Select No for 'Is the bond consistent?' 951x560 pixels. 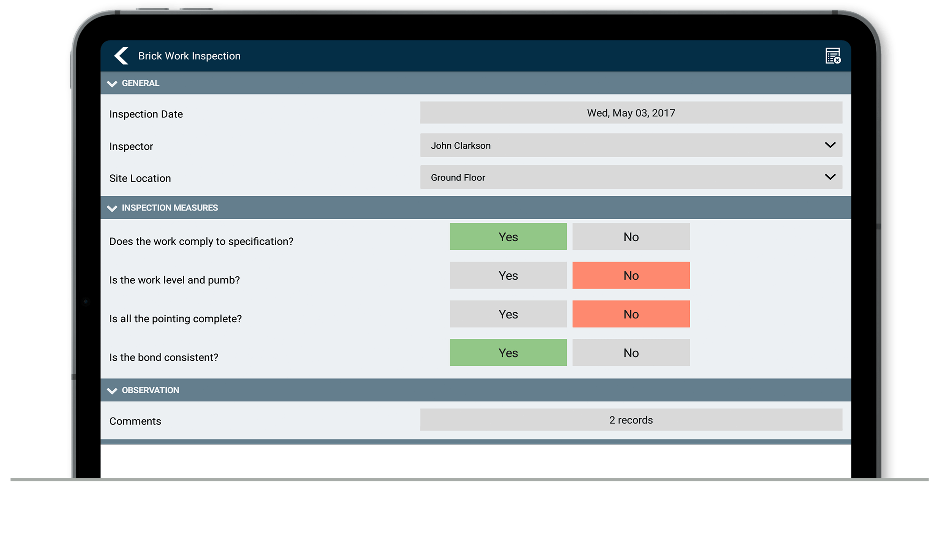coord(631,353)
